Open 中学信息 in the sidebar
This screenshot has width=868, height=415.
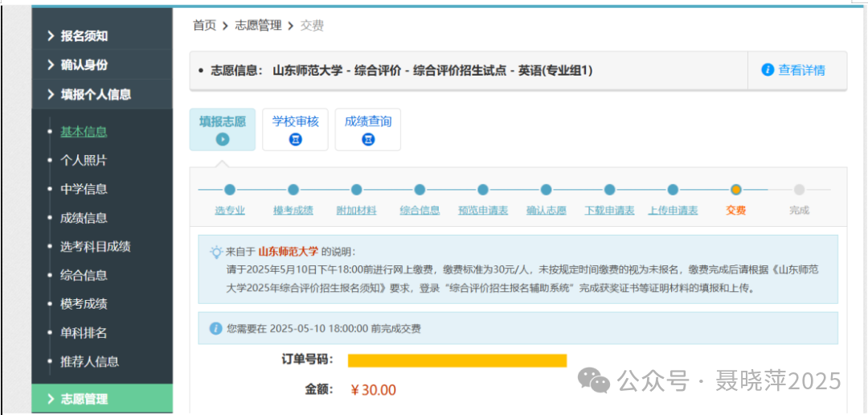pyautogui.click(x=84, y=190)
